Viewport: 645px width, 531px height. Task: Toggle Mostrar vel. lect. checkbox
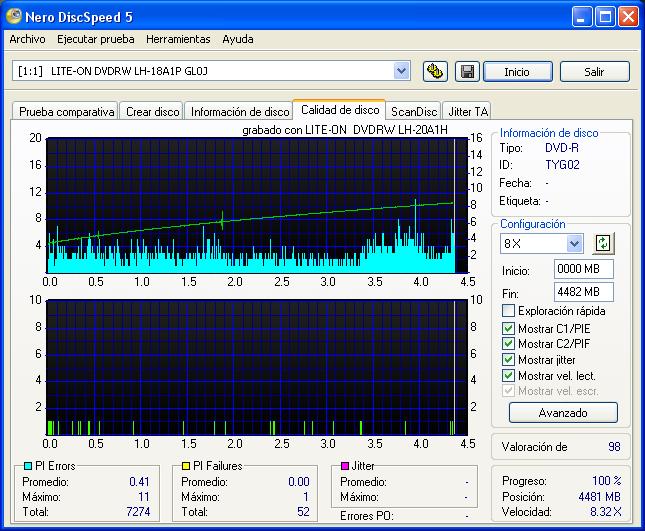tap(509, 375)
